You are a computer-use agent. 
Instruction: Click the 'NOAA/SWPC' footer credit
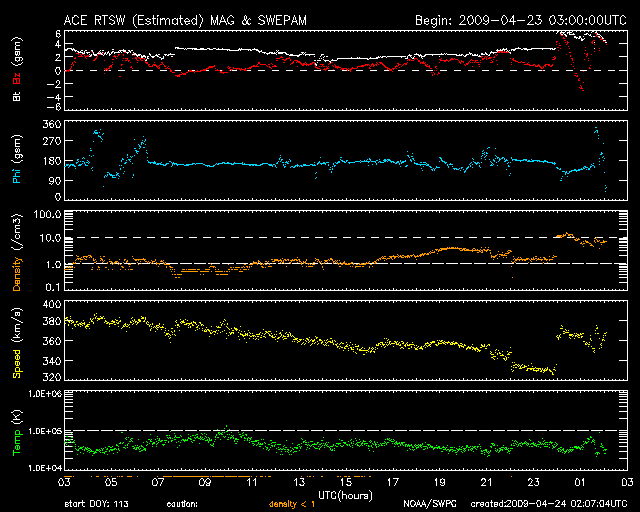[x=430, y=504]
